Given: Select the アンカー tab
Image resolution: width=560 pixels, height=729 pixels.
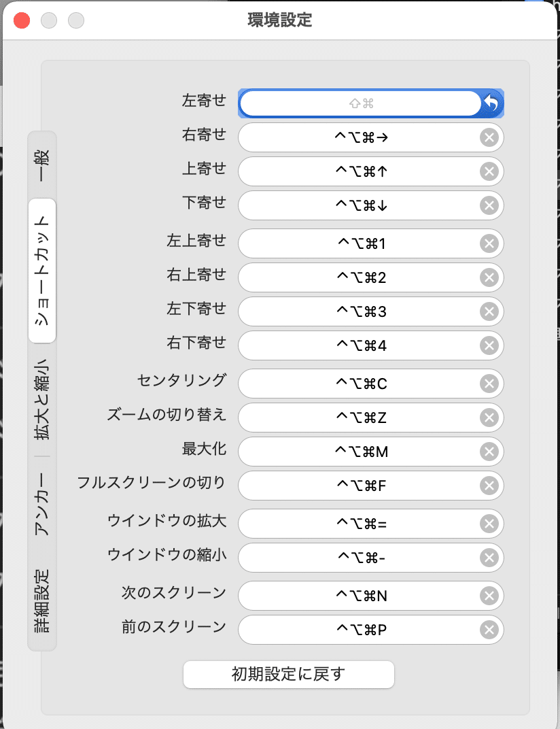Looking at the screenshot, I should coord(42,504).
